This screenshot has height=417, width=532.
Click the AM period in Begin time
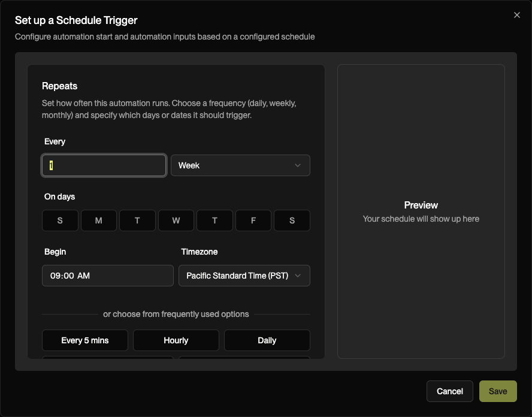84,276
